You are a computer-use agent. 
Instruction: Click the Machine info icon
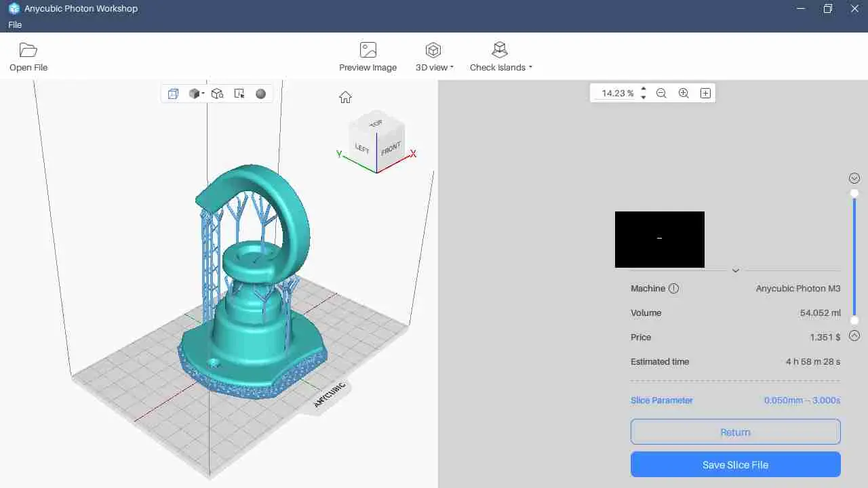tap(673, 288)
